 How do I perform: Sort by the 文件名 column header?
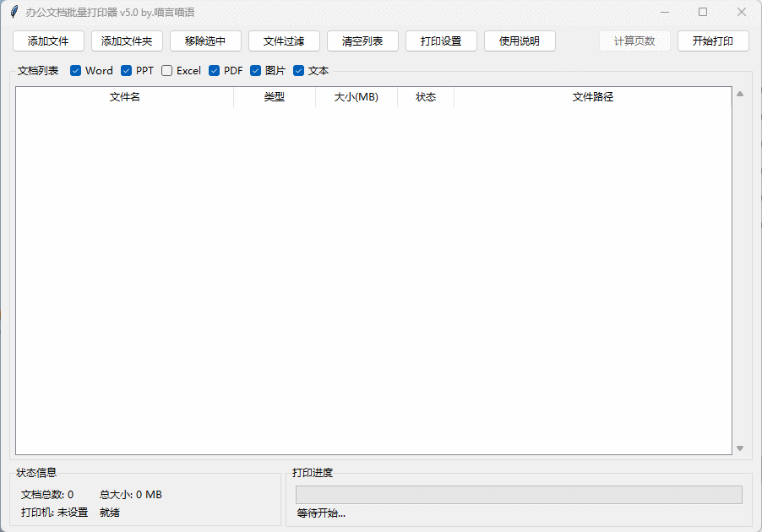click(x=125, y=97)
